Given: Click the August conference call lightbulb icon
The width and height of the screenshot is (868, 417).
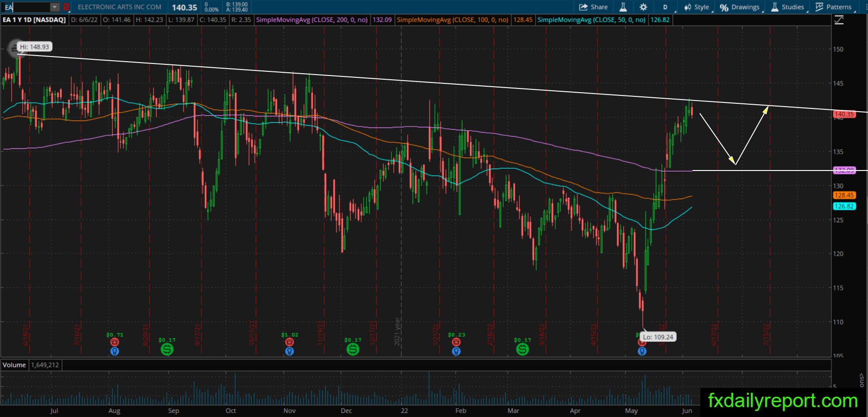Looking at the screenshot, I should click(x=115, y=351).
